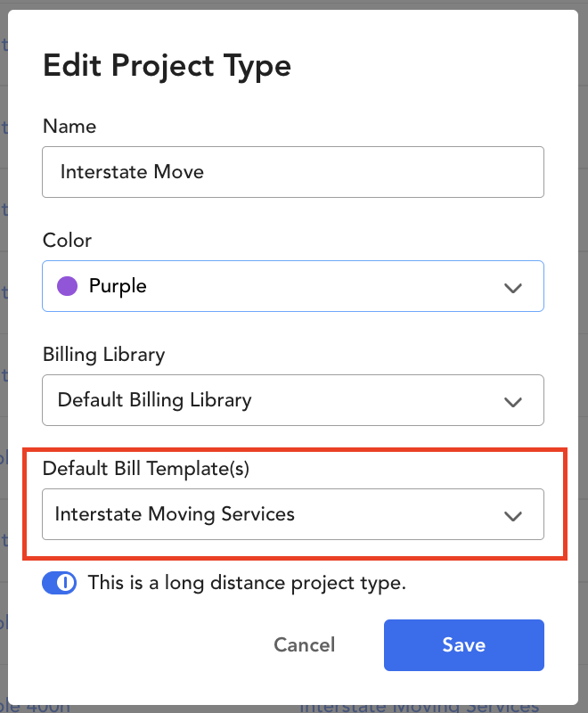Save the project type changes
Image resolution: width=588 pixels, height=713 pixels.
click(x=464, y=644)
